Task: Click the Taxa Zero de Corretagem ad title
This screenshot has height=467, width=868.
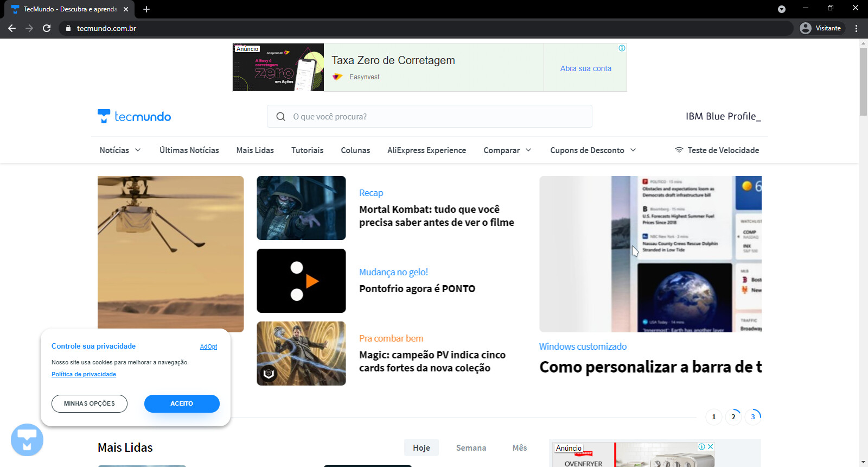Action: [393, 60]
